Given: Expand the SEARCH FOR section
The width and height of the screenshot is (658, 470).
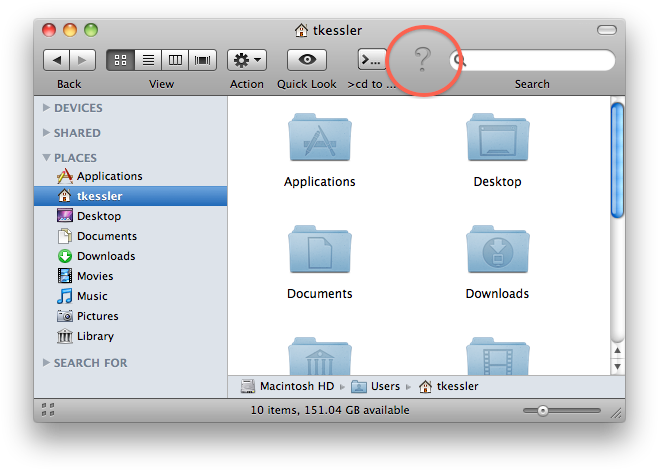Looking at the screenshot, I should (x=46, y=363).
